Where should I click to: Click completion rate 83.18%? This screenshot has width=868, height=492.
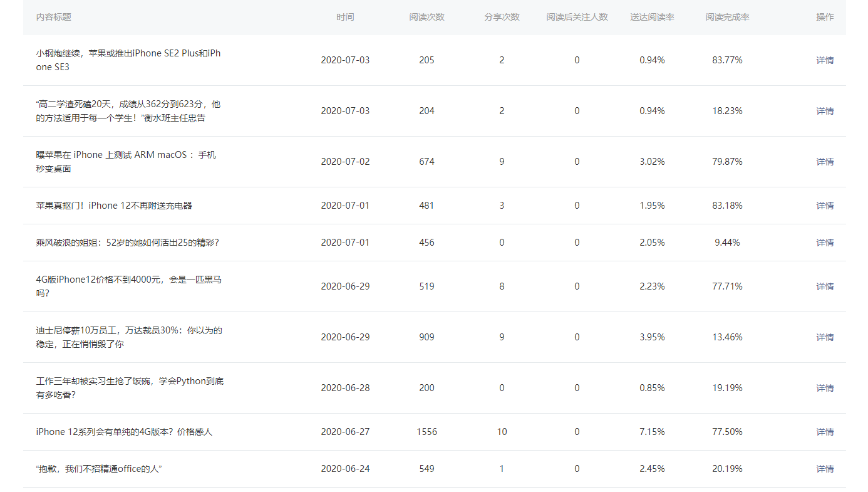tap(727, 206)
